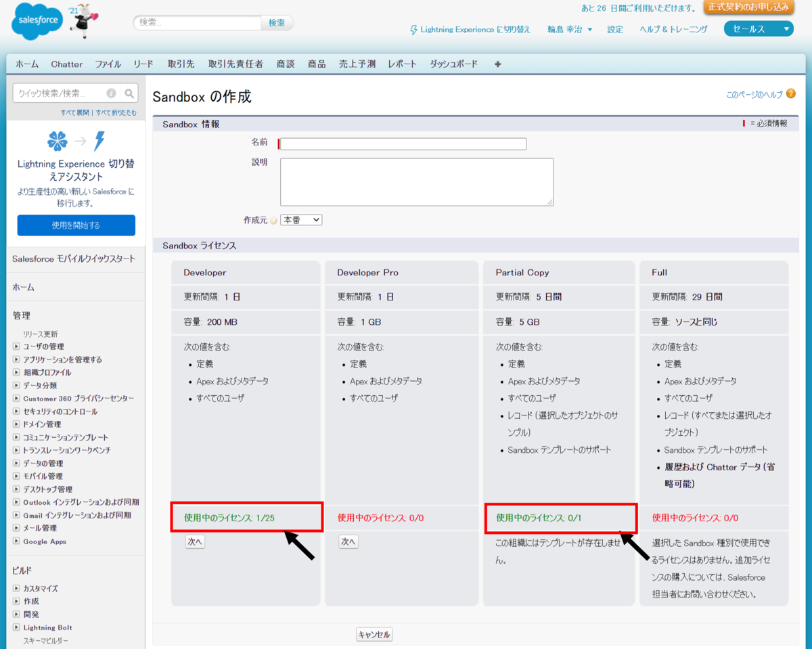Switch to the ファイル tab
Screen dimensions: 812x649
[x=108, y=64]
